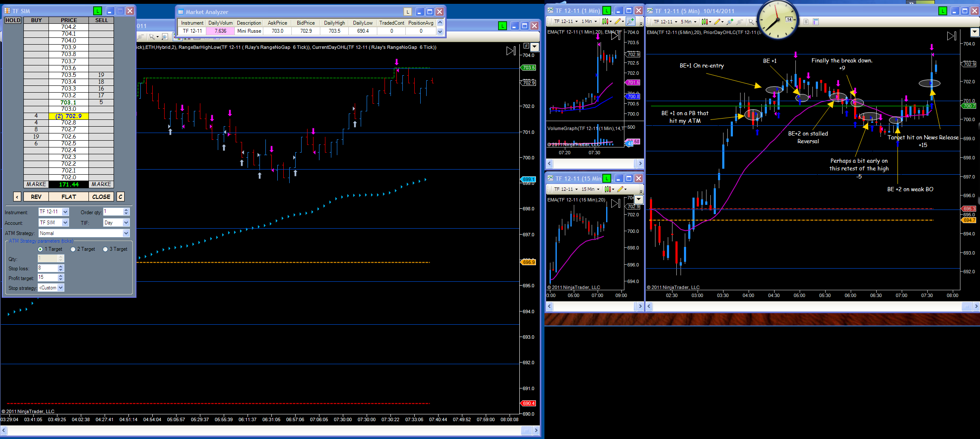This screenshot has height=439, width=980.
Task: Click the green L indicator in 5 Min chart title
Action: coord(943,11)
